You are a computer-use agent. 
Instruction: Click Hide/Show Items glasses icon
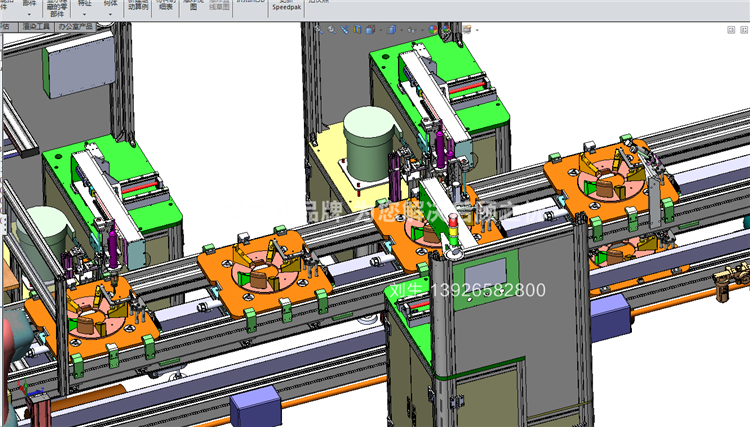412,30
